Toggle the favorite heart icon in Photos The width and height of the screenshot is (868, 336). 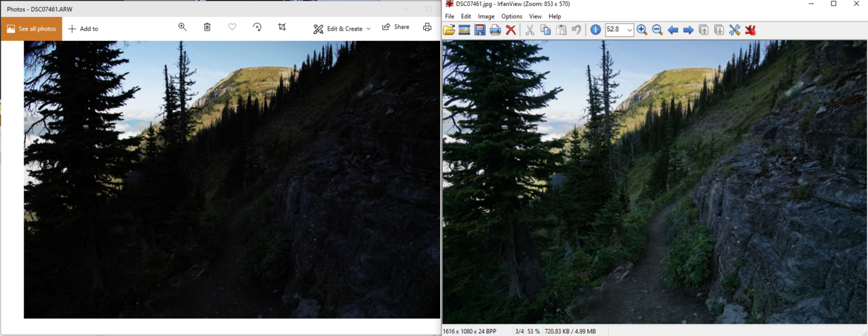[232, 27]
